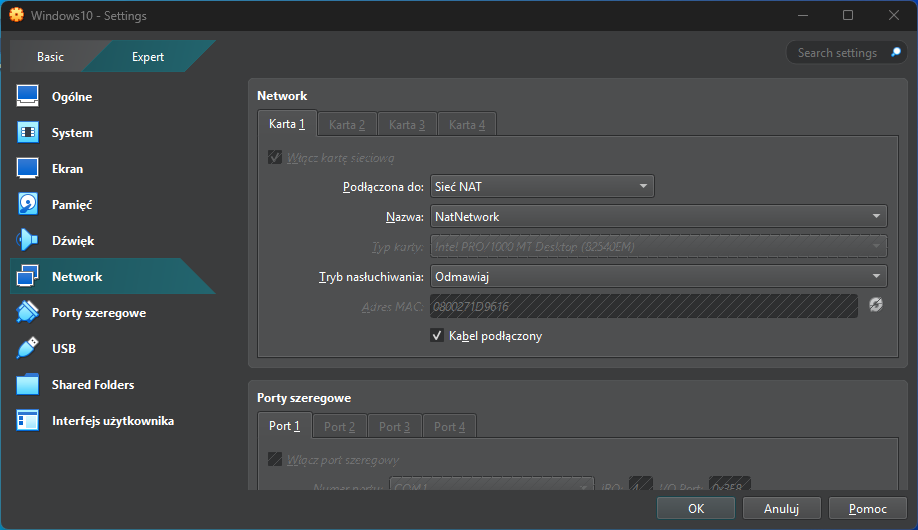Select the USB connector icon
The image size is (918, 530).
point(28,348)
